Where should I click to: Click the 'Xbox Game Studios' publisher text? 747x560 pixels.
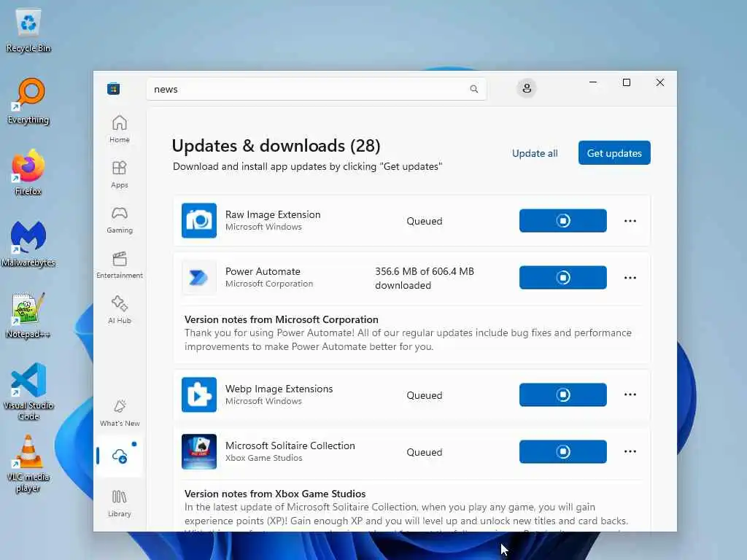pyautogui.click(x=264, y=458)
